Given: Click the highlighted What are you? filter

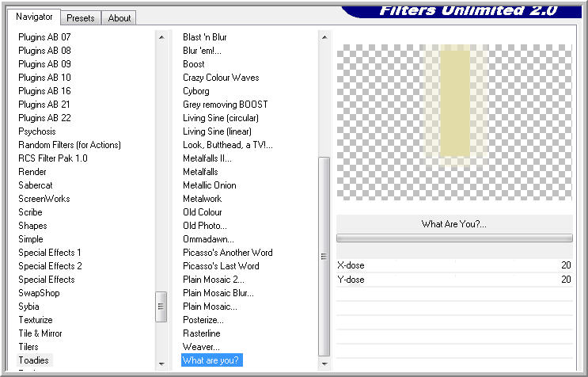Looking at the screenshot, I should (212, 360).
